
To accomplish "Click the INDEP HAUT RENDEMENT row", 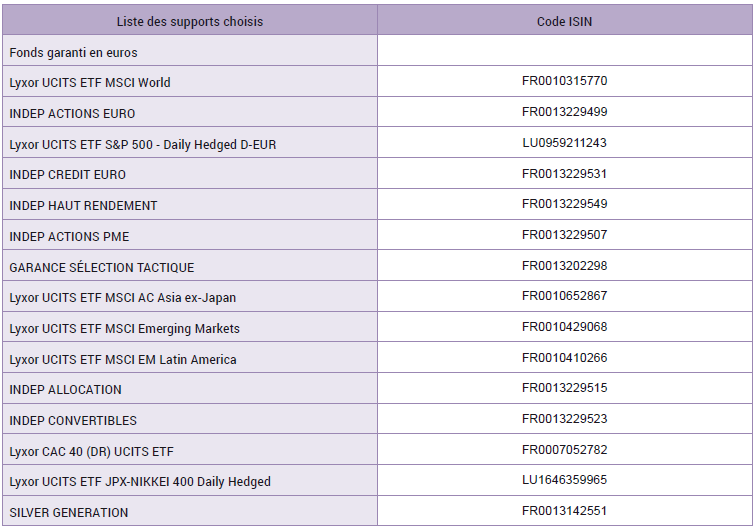I will tap(83, 206).
